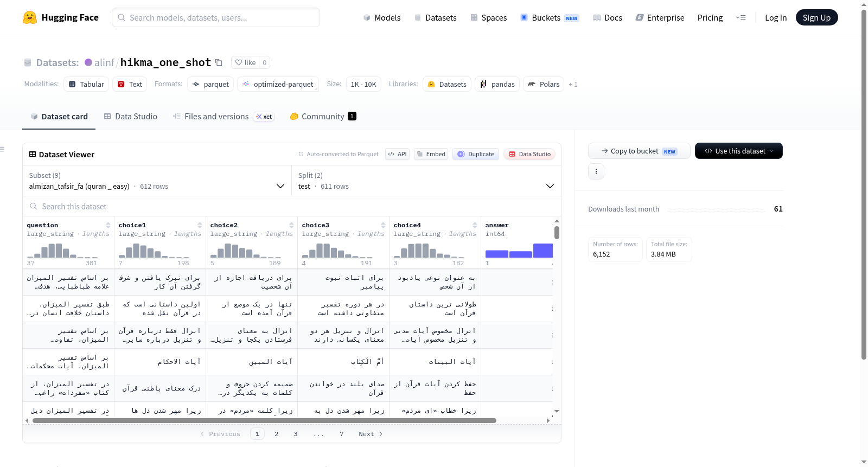Go to the Next page of rows
This screenshot has height=467, width=868.
[x=371, y=434]
